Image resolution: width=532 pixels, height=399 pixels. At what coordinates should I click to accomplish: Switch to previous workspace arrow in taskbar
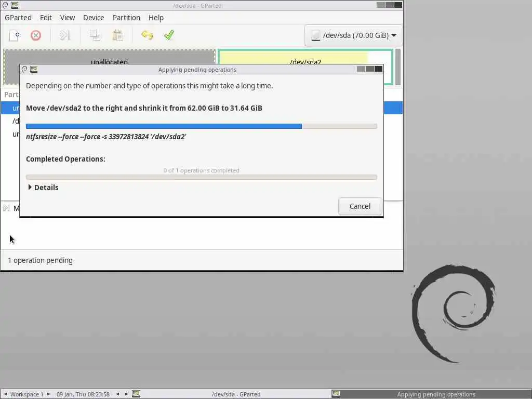point(5,394)
